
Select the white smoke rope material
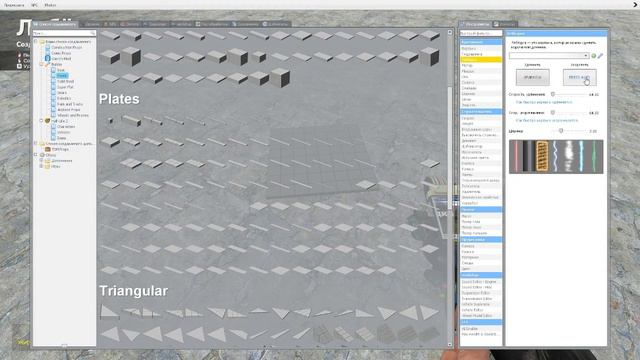coord(568,156)
